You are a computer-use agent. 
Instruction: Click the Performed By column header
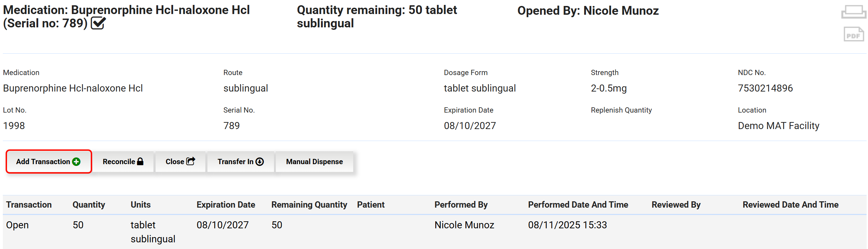point(461,205)
